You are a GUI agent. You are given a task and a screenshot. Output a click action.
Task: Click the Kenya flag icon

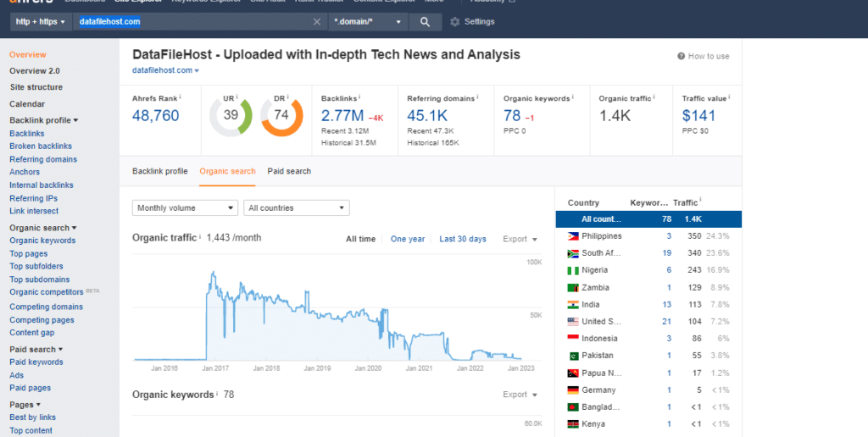(573, 424)
